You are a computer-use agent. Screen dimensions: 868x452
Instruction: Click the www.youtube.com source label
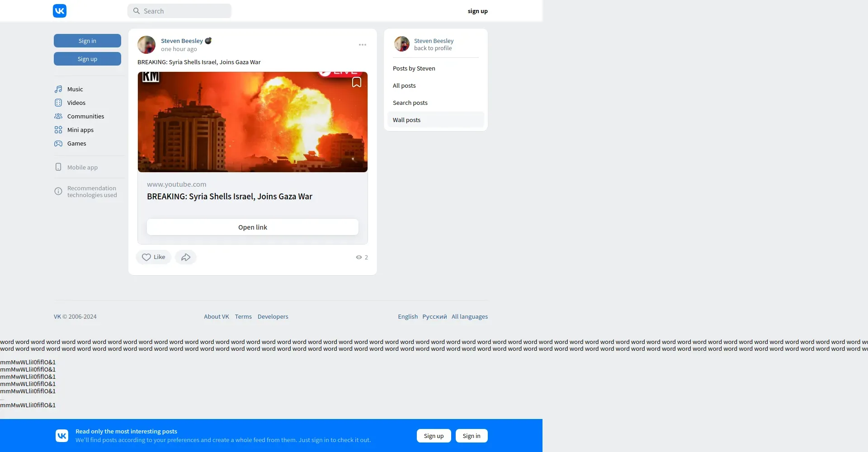(x=176, y=184)
